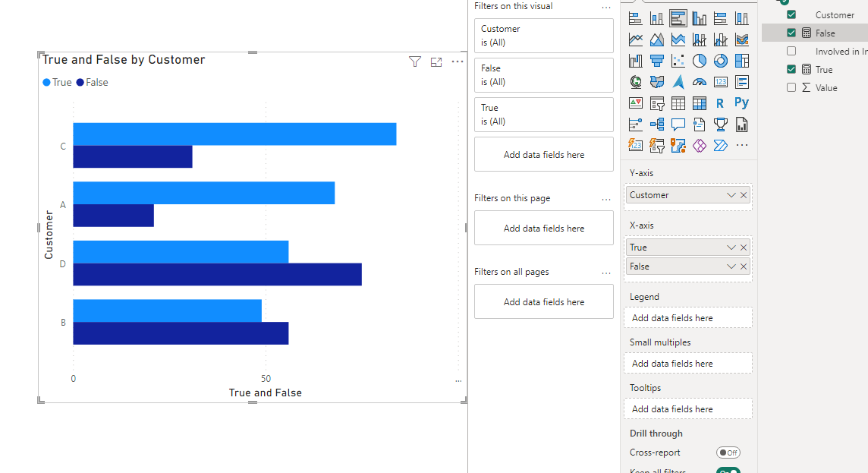Select the 100% stacked bar chart visual

coord(720,18)
